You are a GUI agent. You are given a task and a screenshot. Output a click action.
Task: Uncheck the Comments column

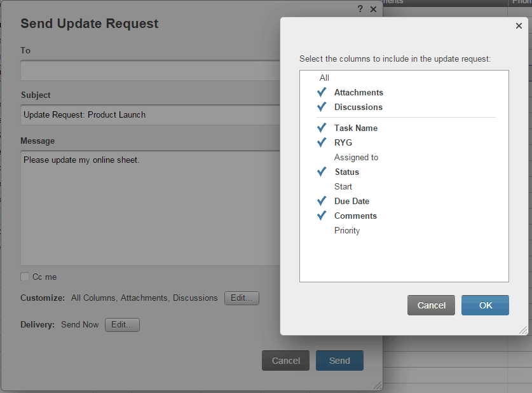click(x=322, y=216)
